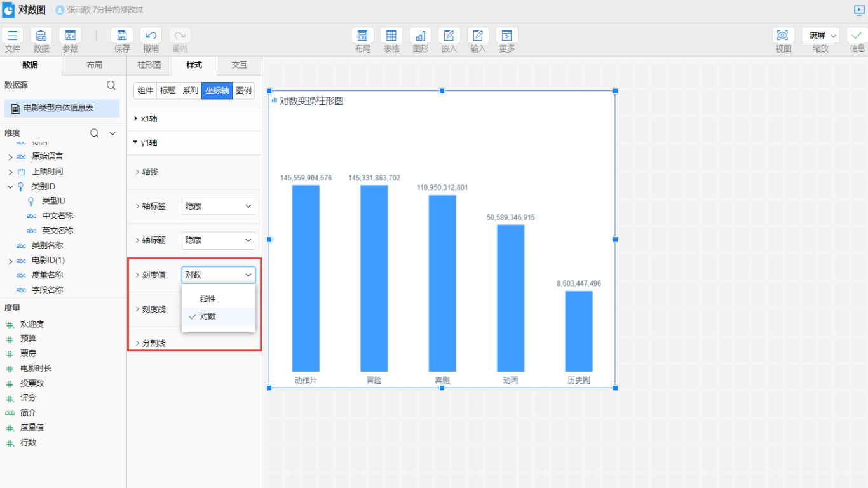This screenshot has height=488, width=868.
Task: Open the Table (表格) component icon
Action: (391, 36)
